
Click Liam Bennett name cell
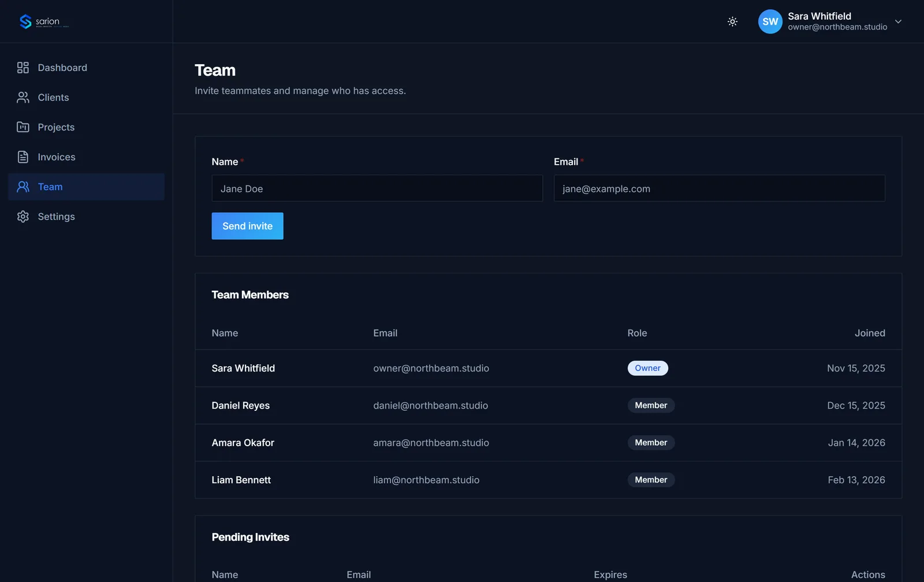pos(241,480)
